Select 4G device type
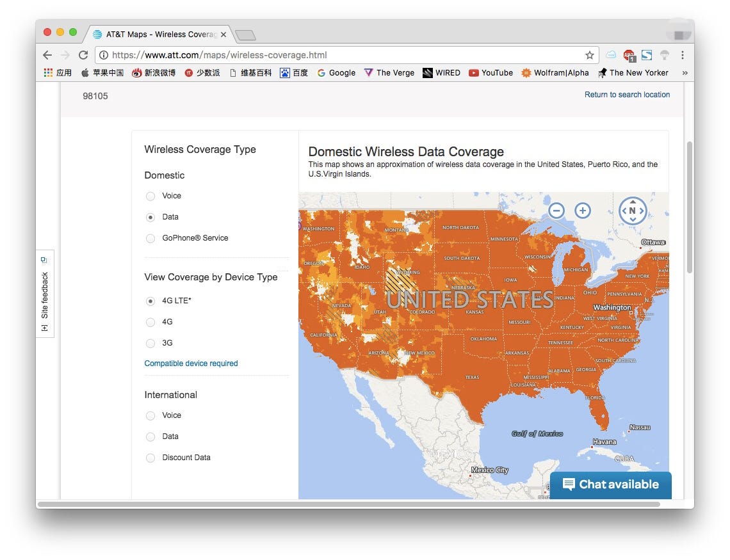This screenshot has height=560, width=730. 150,323
